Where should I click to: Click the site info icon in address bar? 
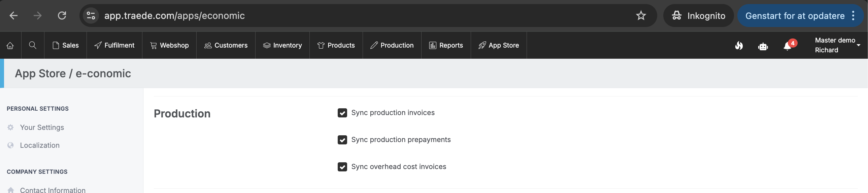(x=91, y=16)
